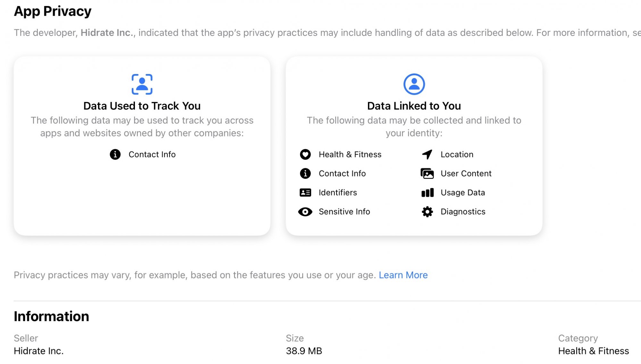This screenshot has height=364, width=641.
Task: Click the Identifiers ID card icon
Action: coord(305,193)
